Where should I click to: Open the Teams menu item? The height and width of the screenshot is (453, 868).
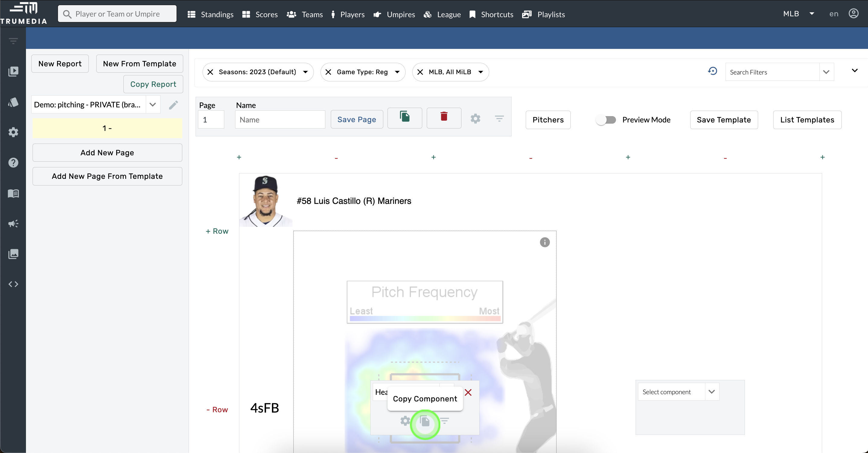312,14
